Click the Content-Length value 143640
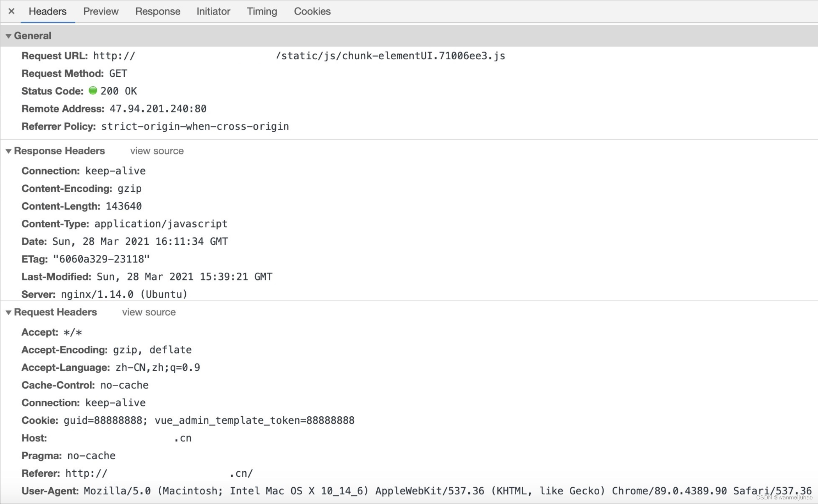The width and height of the screenshot is (818, 504). tap(124, 206)
